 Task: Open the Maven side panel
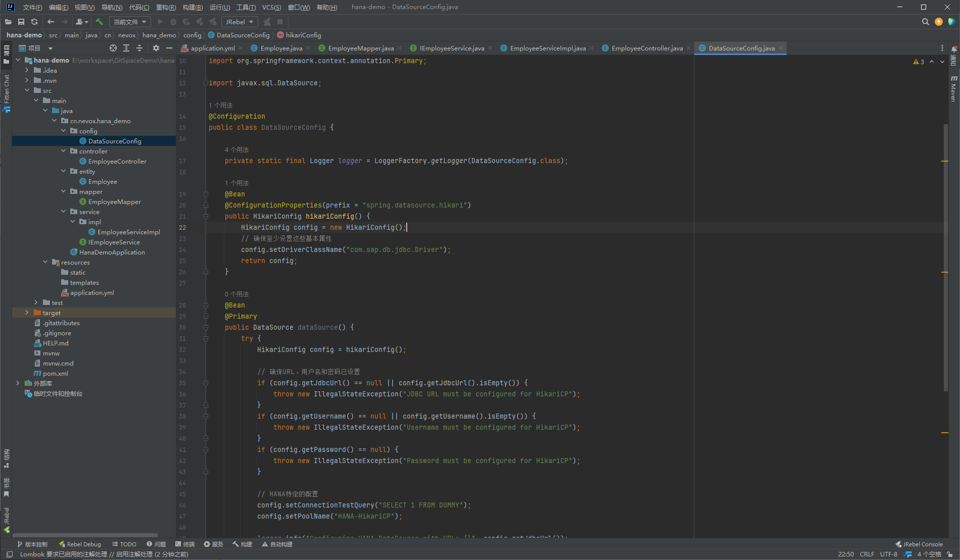pyautogui.click(x=954, y=89)
